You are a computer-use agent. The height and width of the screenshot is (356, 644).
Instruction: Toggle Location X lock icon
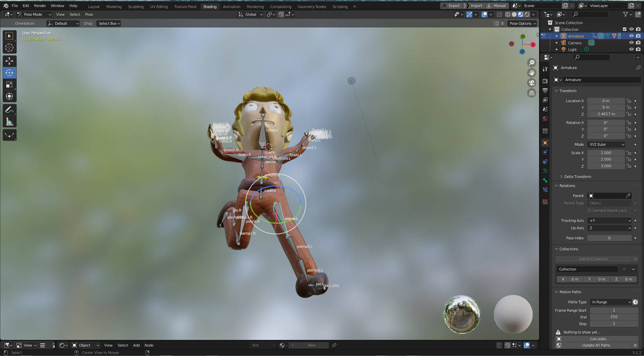(628, 101)
